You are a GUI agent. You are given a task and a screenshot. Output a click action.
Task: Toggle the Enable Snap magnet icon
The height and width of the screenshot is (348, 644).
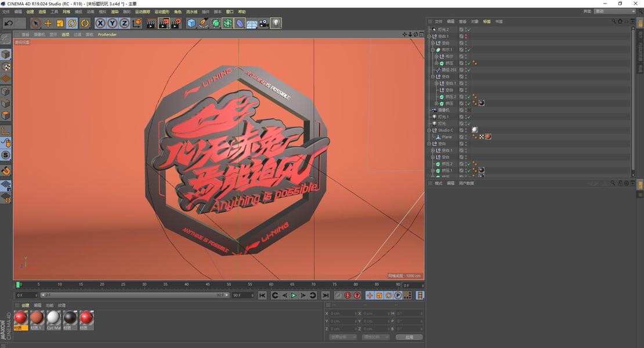tap(5, 171)
